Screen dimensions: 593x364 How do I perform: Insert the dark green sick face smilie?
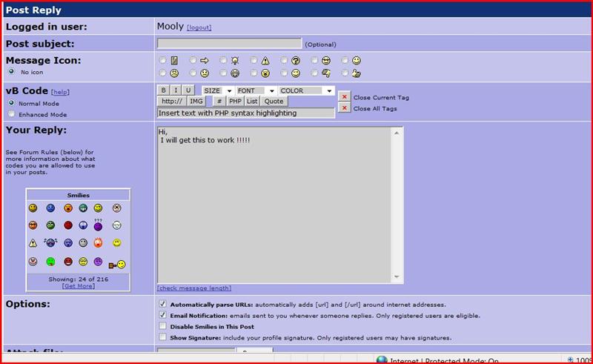pyautogui.click(x=50, y=225)
